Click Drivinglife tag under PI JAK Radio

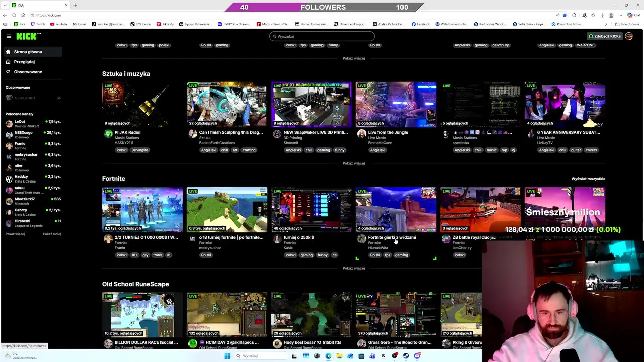140,150
